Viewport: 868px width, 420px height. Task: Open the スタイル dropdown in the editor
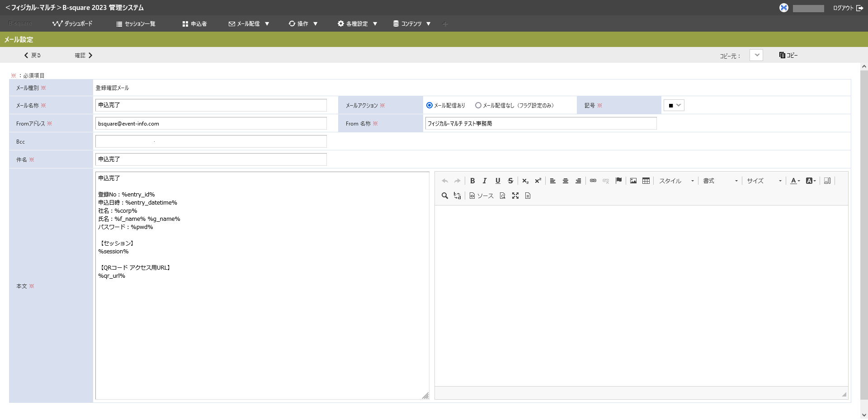pos(676,181)
